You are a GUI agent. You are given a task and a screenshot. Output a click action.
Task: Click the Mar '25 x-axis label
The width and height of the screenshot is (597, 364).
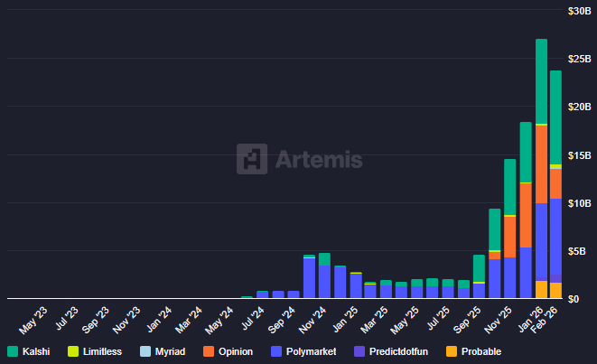tap(375, 321)
